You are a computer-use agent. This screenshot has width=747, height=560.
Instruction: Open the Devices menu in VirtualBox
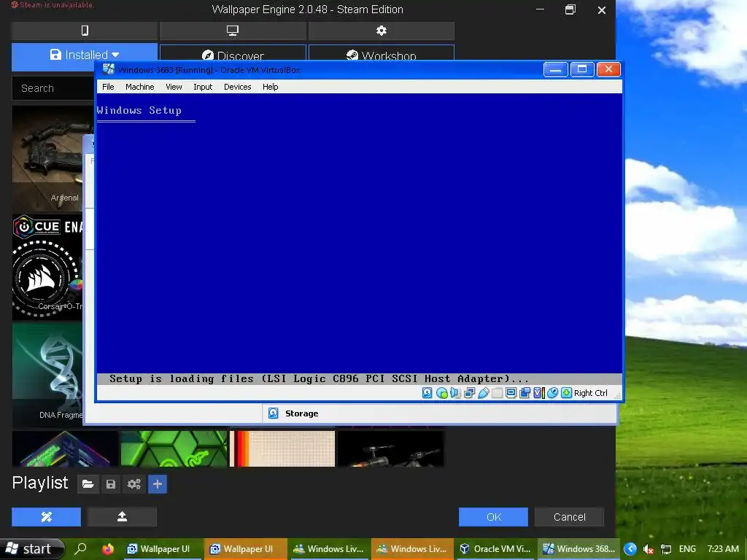pyautogui.click(x=237, y=87)
